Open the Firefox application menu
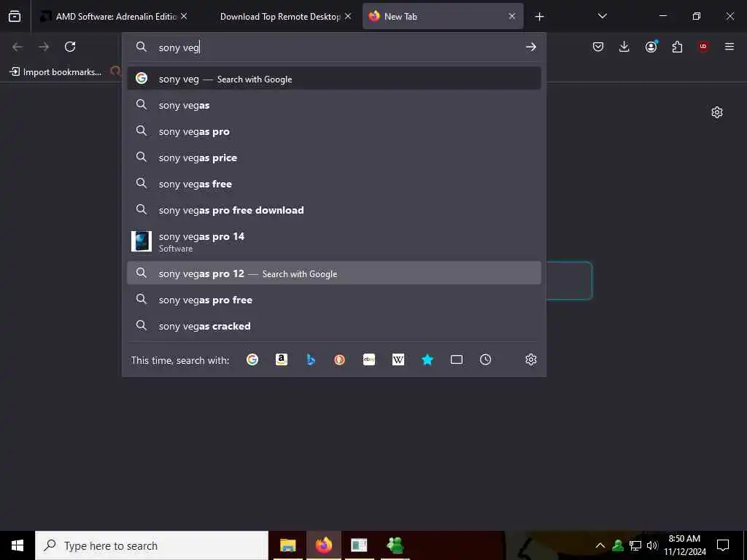Image resolution: width=747 pixels, height=560 pixels. 729,47
